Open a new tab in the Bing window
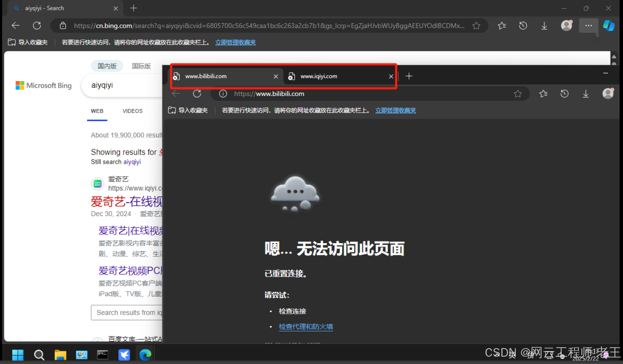The image size is (623, 364). pos(133,8)
